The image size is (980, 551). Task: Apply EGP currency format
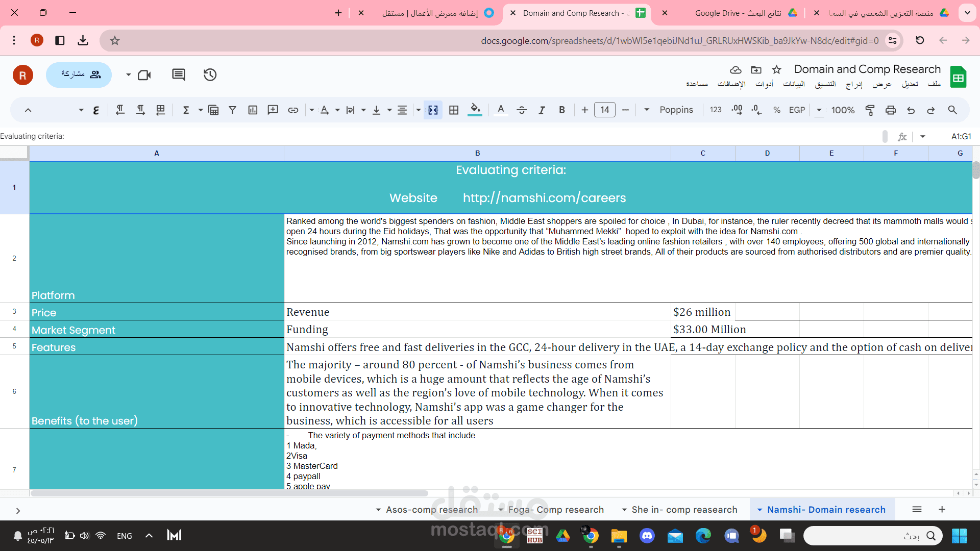797,110
